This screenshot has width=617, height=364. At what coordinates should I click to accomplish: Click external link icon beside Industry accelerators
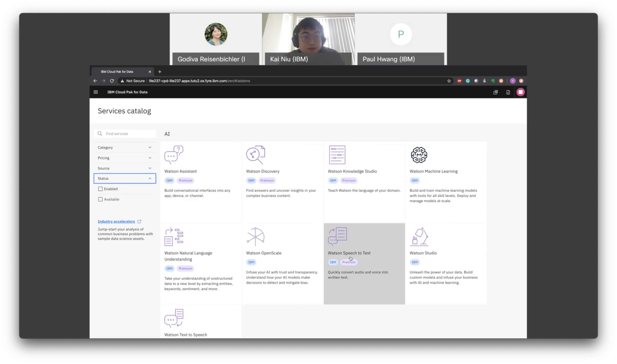point(139,221)
